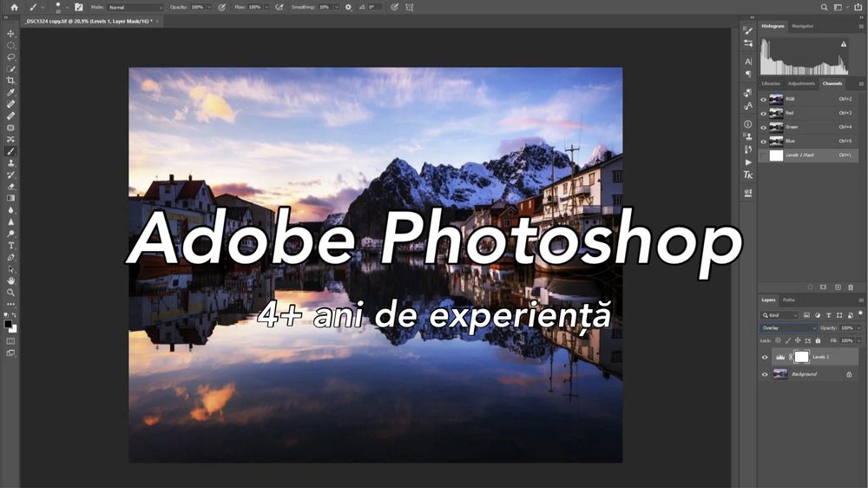
Task: Delete the channel using the trash icon
Action: click(851, 287)
